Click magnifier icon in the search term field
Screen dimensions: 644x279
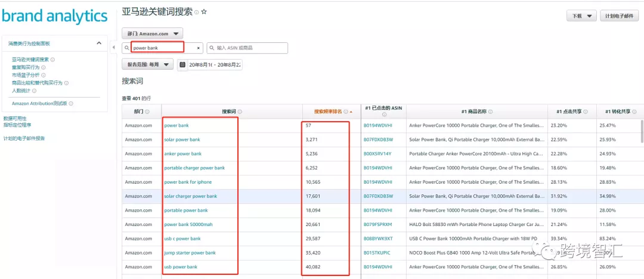pos(127,48)
